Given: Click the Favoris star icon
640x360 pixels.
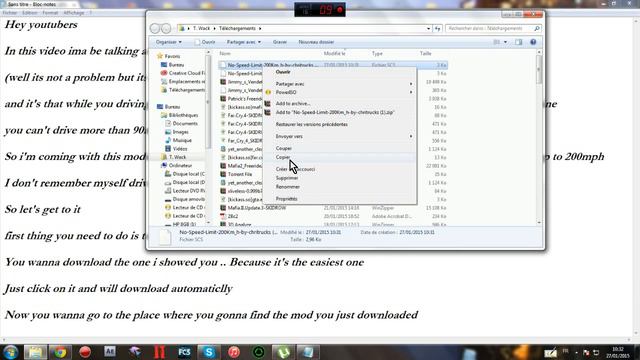Looking at the screenshot, I should 160,56.
